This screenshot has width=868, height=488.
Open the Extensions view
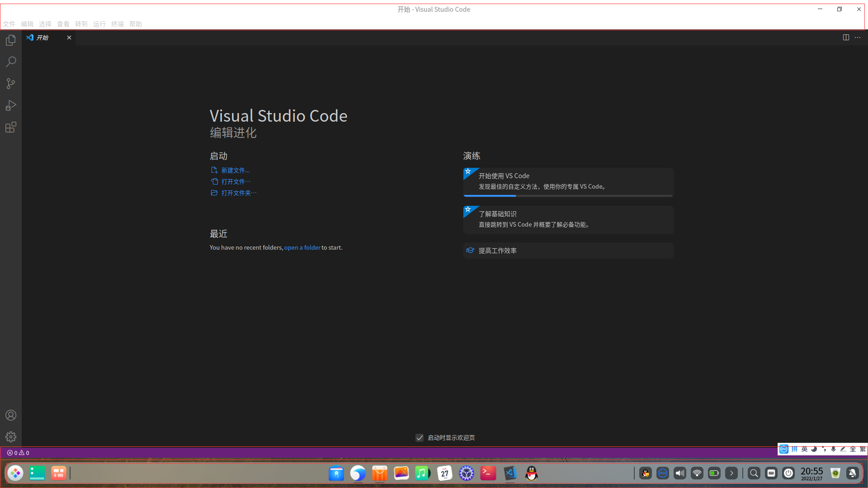pos(11,128)
